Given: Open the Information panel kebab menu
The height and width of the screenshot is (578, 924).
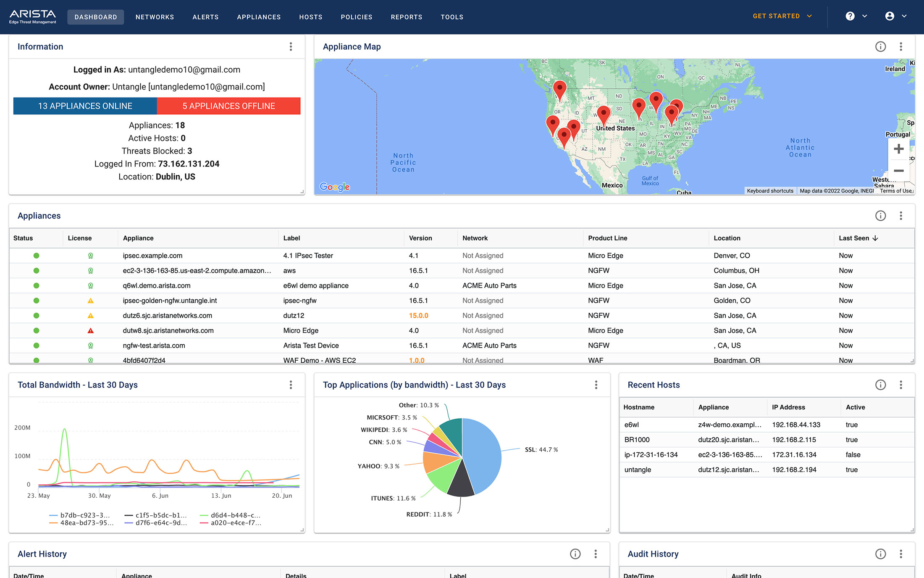Looking at the screenshot, I should click(x=291, y=47).
